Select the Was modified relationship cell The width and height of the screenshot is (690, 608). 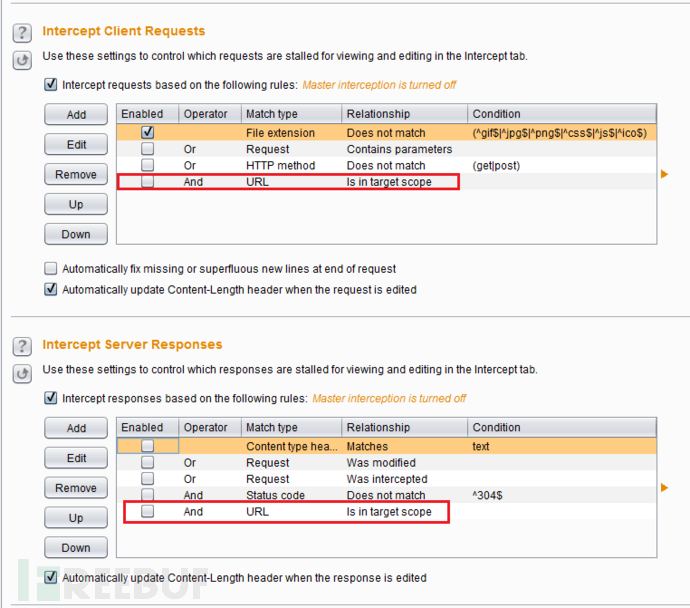(404, 463)
